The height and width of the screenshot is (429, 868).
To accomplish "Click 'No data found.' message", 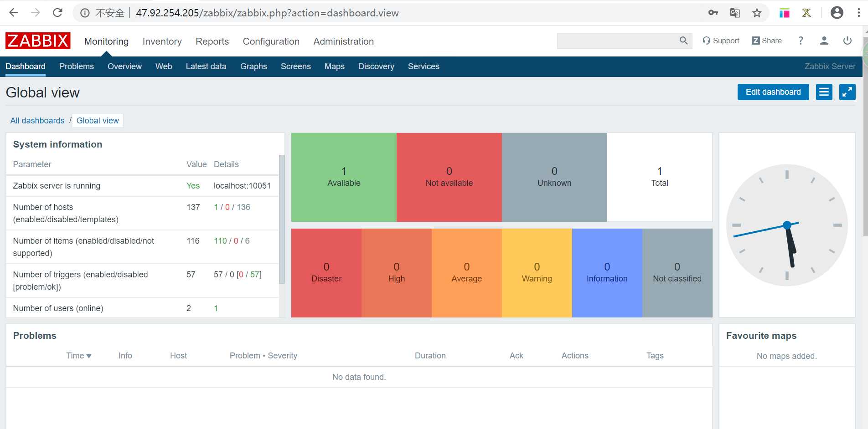I will coord(359,377).
